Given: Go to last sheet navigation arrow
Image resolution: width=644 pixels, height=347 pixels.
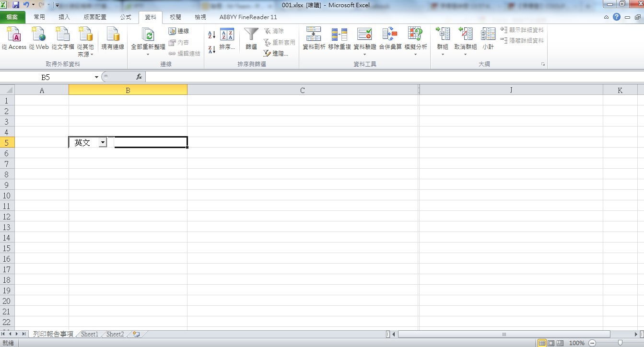Looking at the screenshot, I should [24, 334].
